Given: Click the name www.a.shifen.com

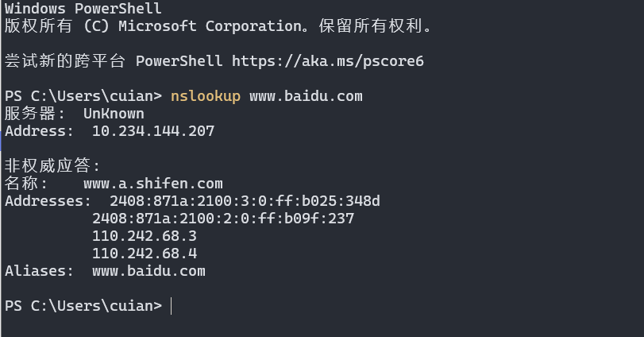Looking at the screenshot, I should tap(153, 184).
